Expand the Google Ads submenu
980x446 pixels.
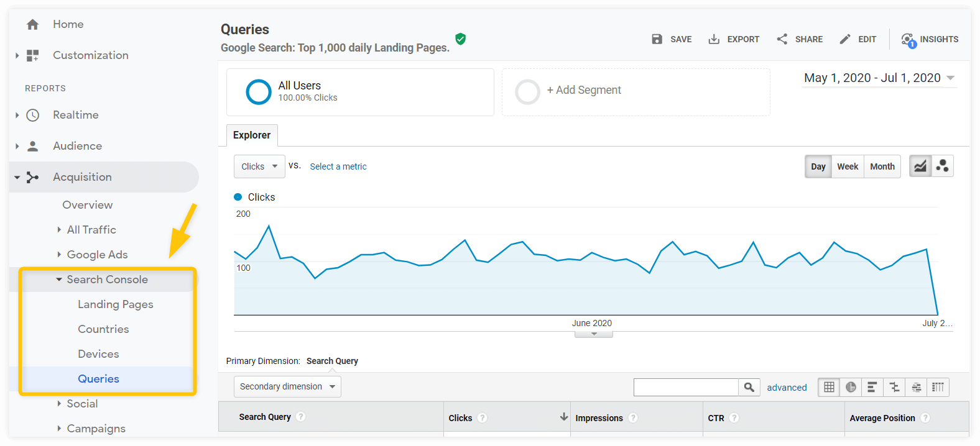59,255
